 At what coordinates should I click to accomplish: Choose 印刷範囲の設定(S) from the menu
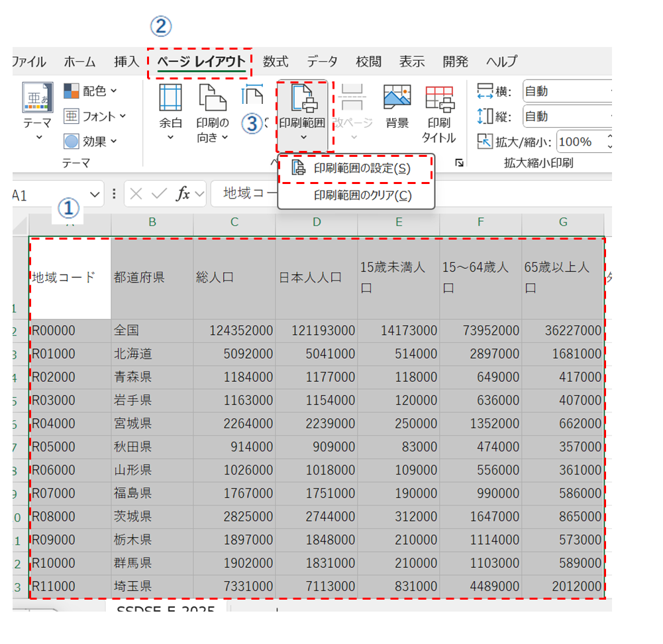pos(362,169)
